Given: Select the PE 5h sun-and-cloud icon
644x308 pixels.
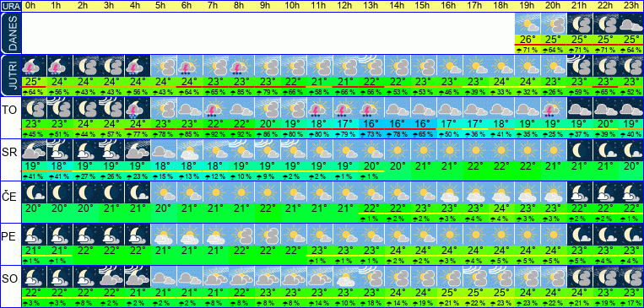Looking at the screenshot, I should pyautogui.click(x=164, y=235).
